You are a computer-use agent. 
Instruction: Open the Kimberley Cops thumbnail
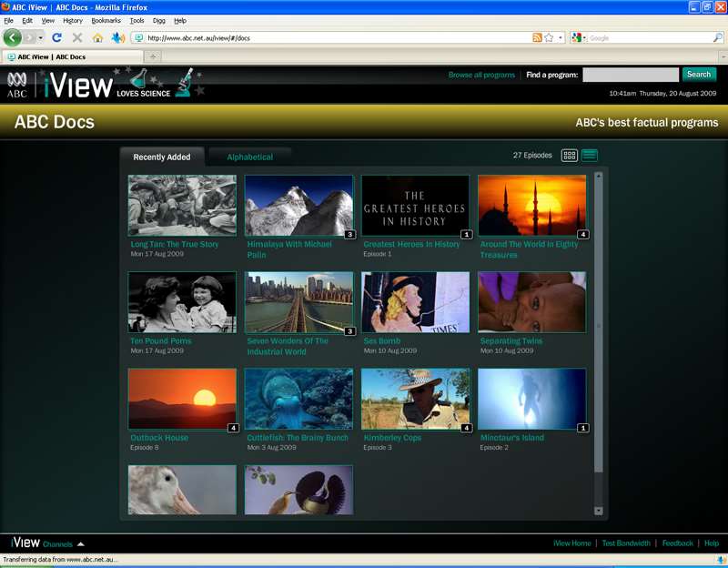(x=415, y=399)
